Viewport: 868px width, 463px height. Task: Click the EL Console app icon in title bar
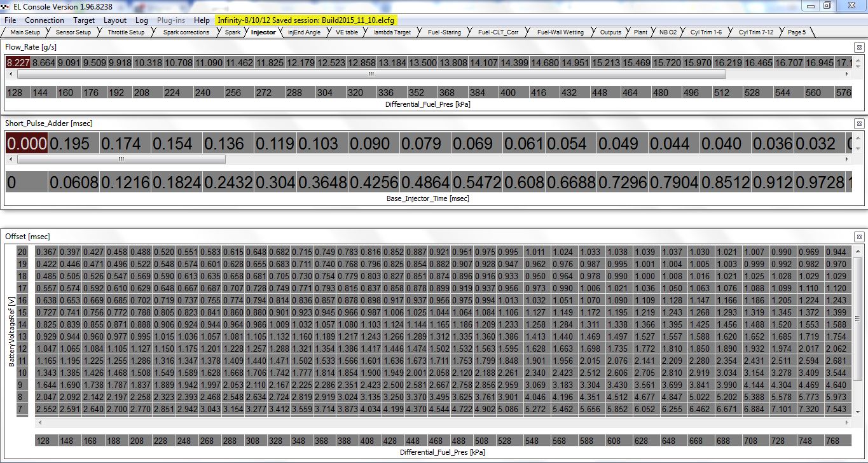pyautogui.click(x=6, y=6)
